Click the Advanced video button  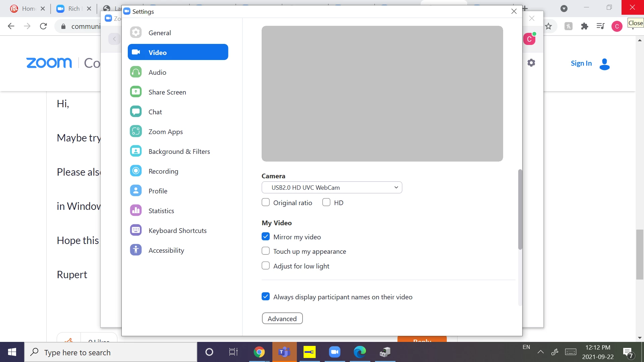tap(282, 318)
